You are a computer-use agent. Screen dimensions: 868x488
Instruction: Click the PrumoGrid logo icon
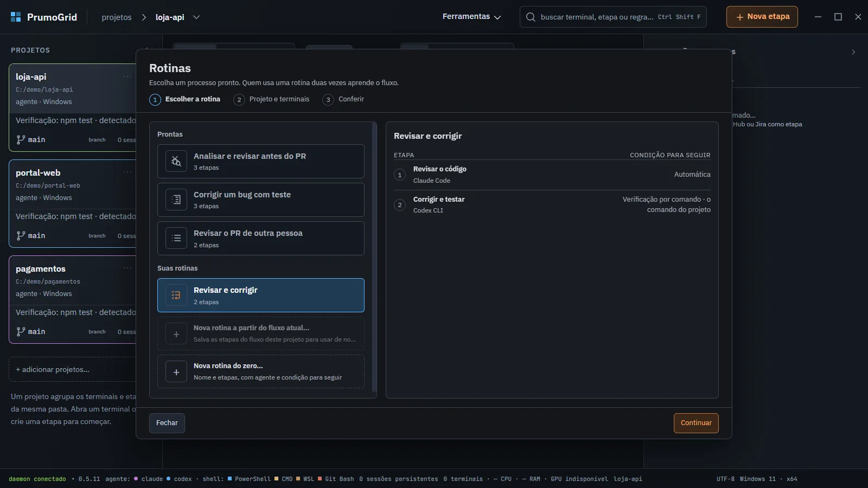(16, 17)
